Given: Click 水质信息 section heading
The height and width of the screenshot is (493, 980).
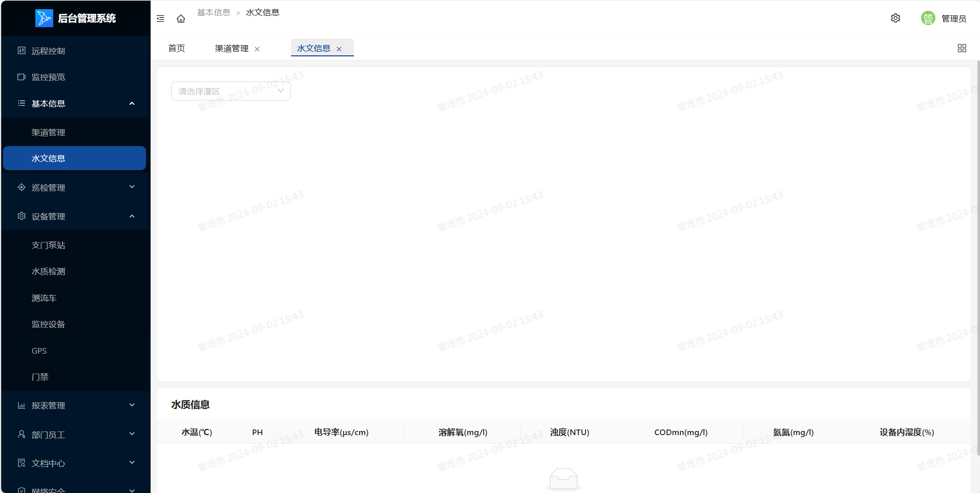Looking at the screenshot, I should 190,404.
